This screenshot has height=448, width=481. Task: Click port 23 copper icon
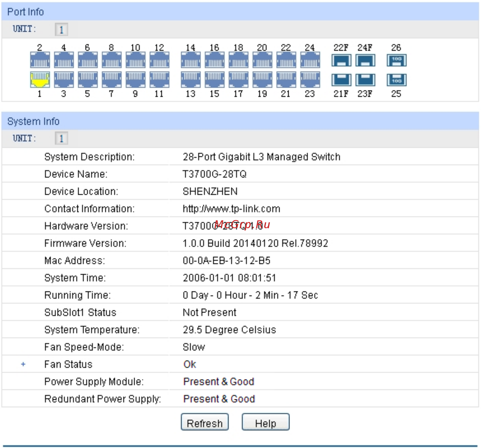pos(310,80)
